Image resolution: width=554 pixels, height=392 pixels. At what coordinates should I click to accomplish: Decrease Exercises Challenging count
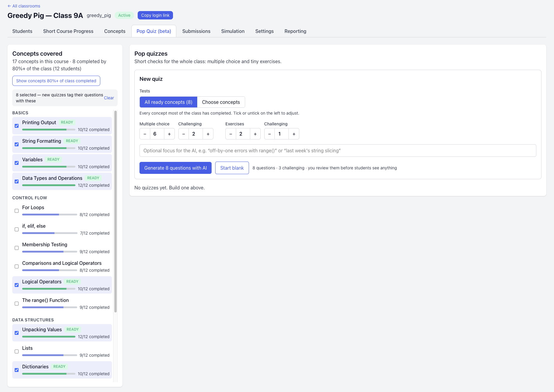coord(270,134)
